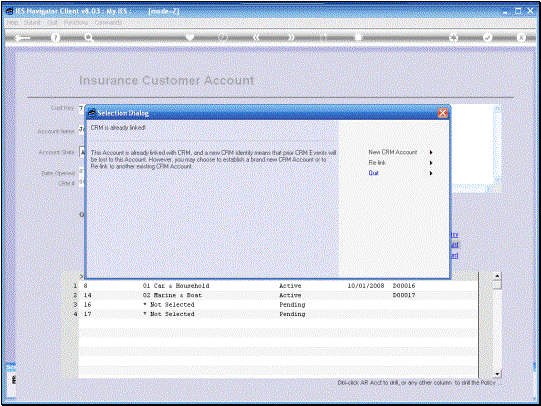Choose Quit in the Selection Dialog
The width and height of the screenshot is (541, 406).
pos(374,173)
